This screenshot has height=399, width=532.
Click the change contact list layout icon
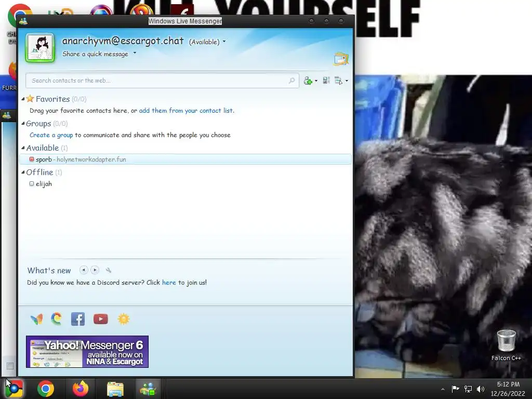326,80
